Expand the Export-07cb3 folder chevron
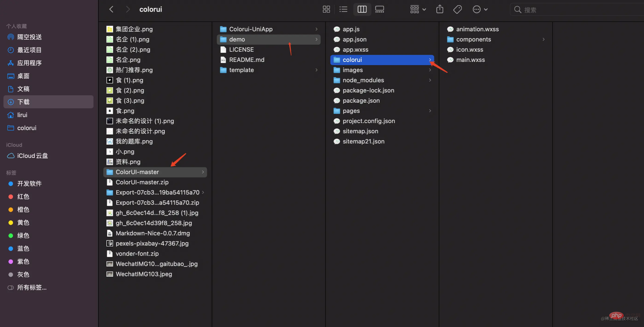Viewport: 644px width, 327px height. click(x=203, y=192)
